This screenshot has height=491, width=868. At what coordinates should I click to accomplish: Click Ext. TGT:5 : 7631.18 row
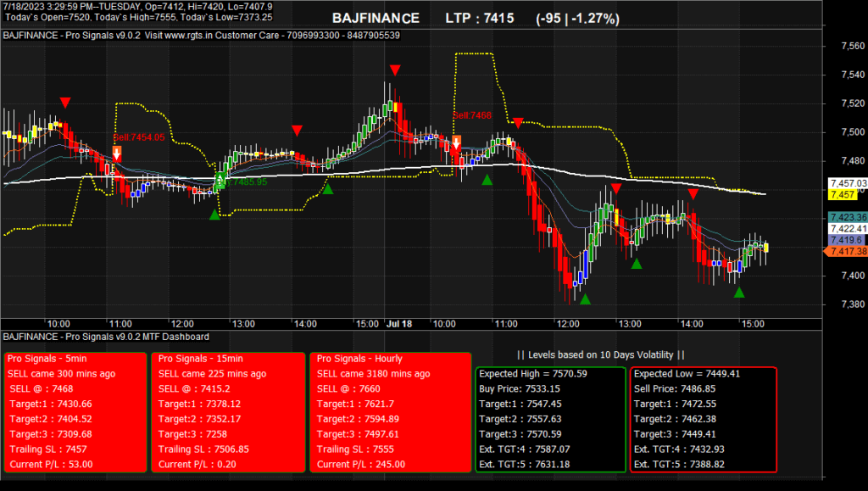524,465
